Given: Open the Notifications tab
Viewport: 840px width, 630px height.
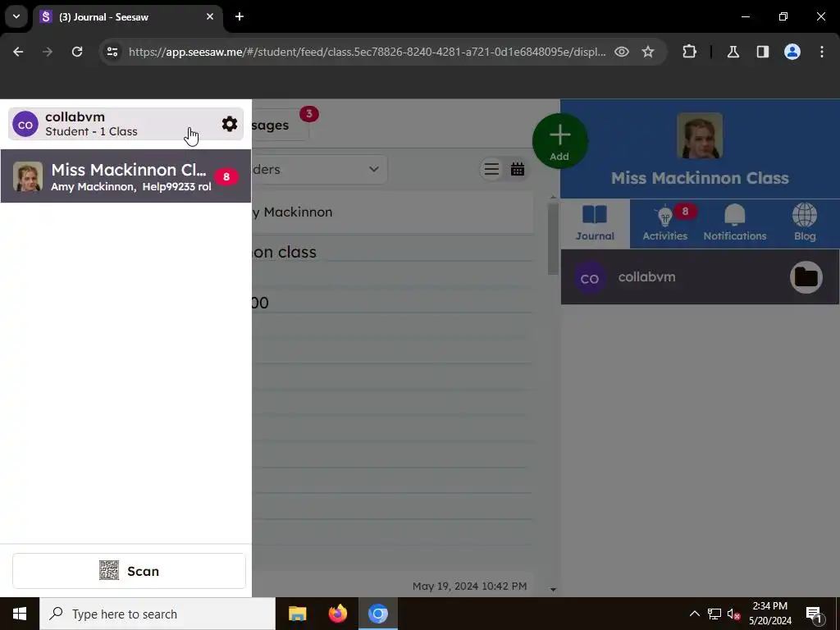Looking at the screenshot, I should tap(734, 223).
